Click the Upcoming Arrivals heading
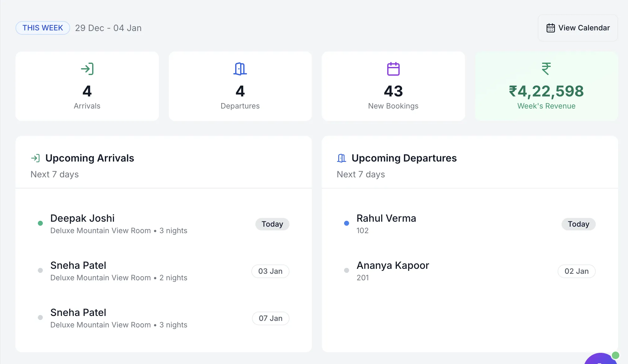Screen dimensions: 628x364 [x=90, y=158]
